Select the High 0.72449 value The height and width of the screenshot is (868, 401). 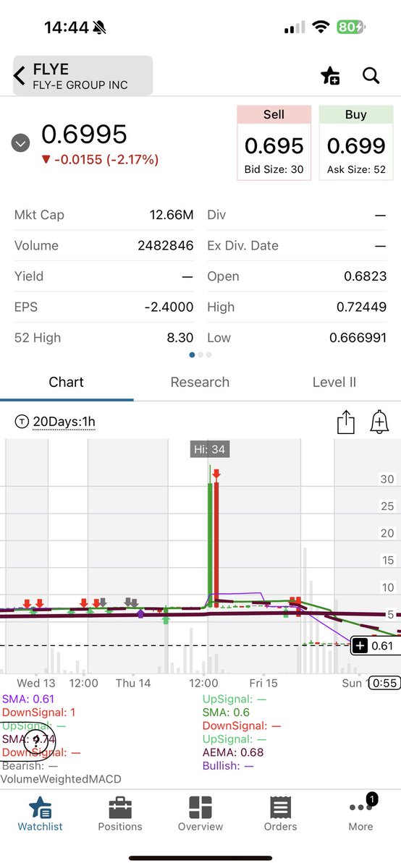click(361, 307)
